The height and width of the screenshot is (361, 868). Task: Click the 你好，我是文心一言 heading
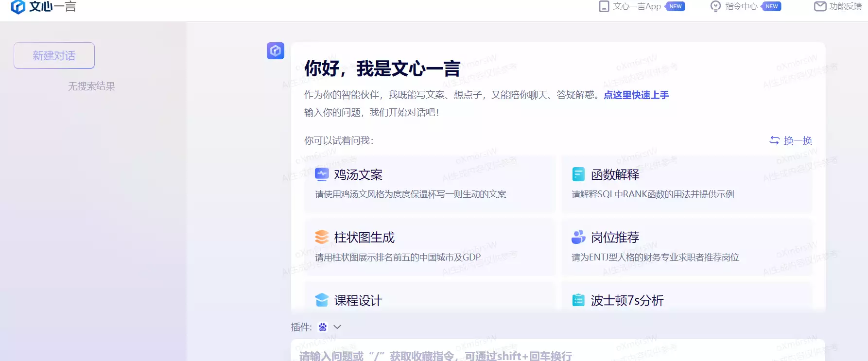pos(382,69)
